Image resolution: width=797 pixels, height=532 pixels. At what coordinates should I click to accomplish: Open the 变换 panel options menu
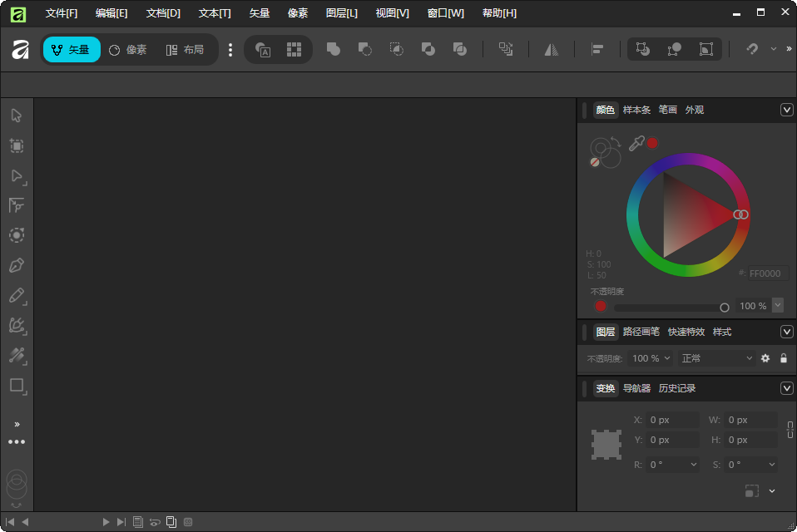[x=786, y=388]
